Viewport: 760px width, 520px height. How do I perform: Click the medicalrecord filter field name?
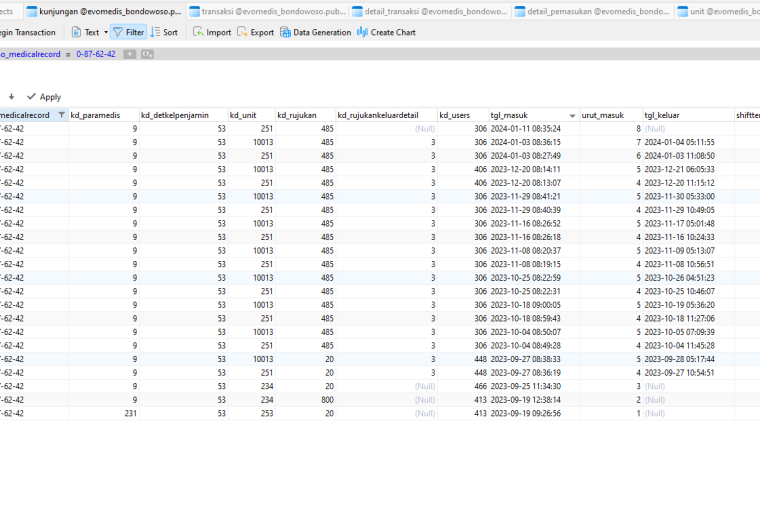[x=30, y=54]
